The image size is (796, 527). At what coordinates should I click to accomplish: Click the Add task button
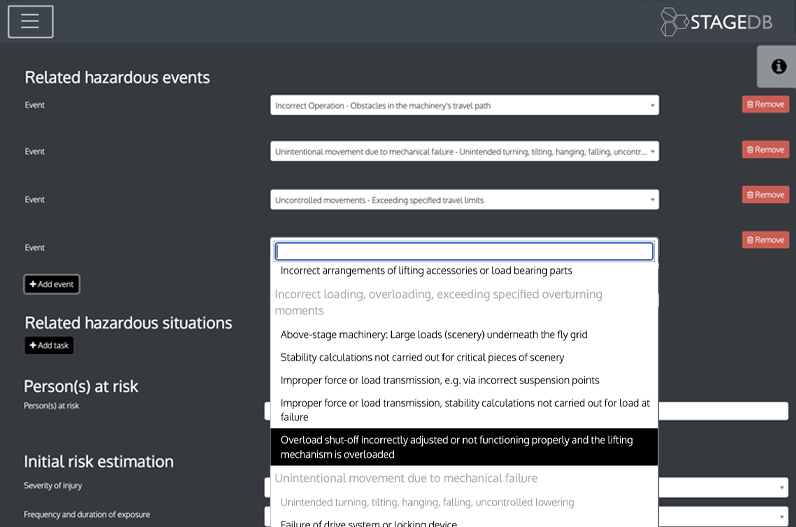(x=49, y=345)
